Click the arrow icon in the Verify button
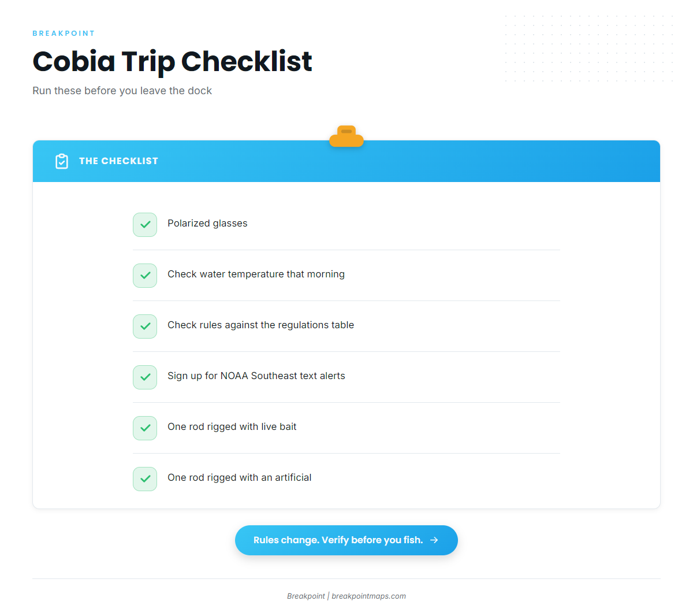Screen dimensions: 693x616 [434, 540]
